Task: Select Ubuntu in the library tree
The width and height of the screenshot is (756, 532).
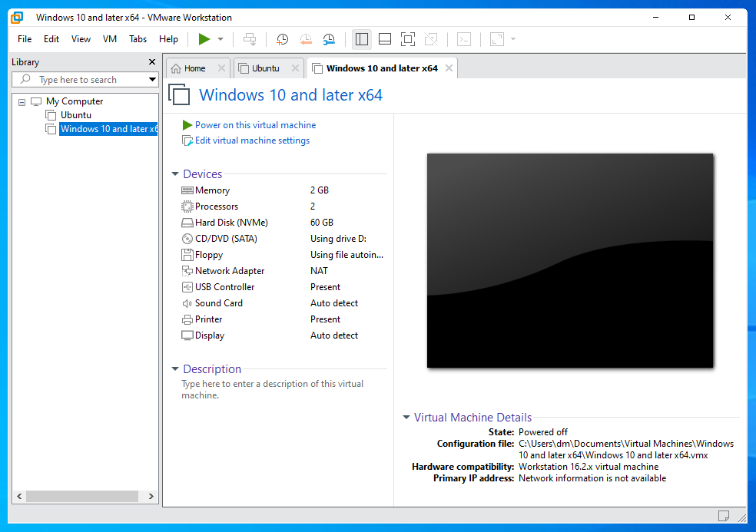Action: click(x=76, y=115)
